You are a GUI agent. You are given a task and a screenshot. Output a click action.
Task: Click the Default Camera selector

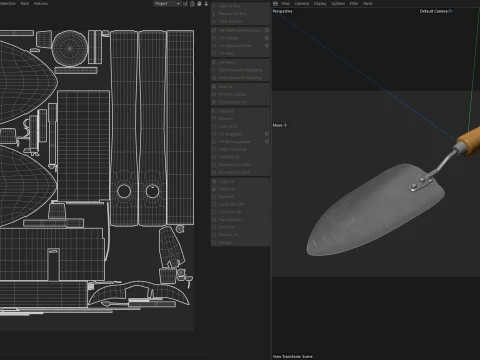[436, 11]
